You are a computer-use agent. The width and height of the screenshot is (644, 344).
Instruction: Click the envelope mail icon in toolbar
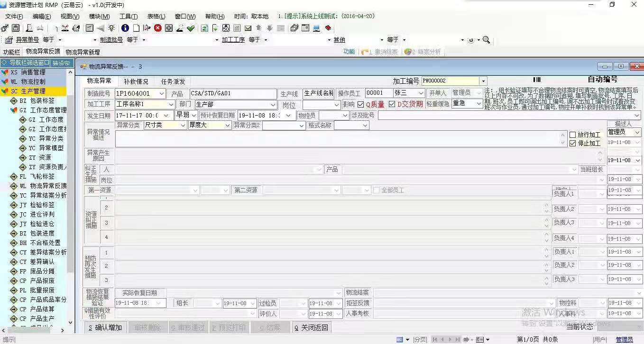[x=248, y=28]
